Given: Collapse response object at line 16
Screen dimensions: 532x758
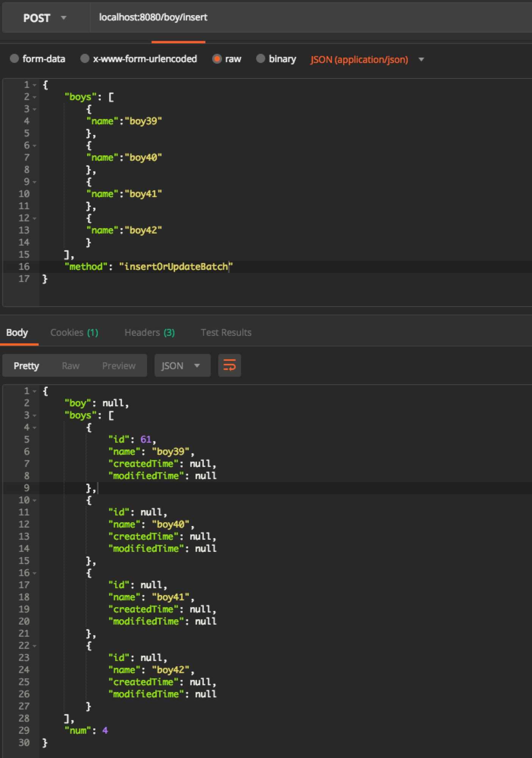Looking at the screenshot, I should [x=34, y=573].
